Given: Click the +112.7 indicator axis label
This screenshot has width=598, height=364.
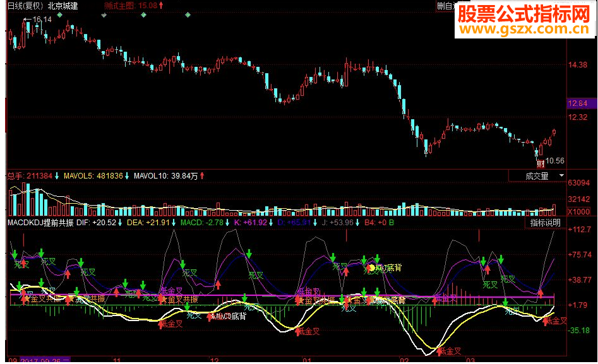Looking at the screenshot, I should pyautogui.click(x=579, y=229).
